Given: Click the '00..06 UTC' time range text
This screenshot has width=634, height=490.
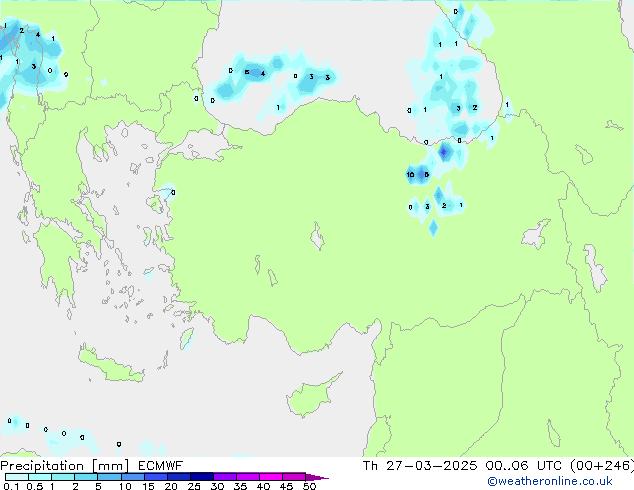Looking at the screenshot, I should click(x=524, y=466).
